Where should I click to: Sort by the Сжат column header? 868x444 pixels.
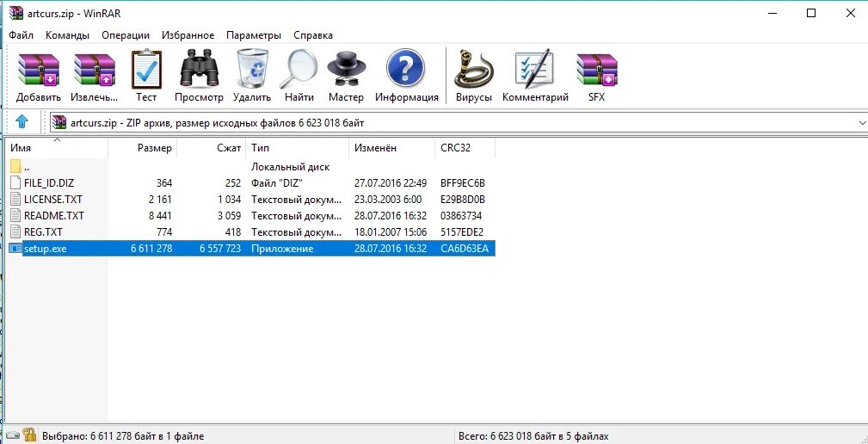[211, 148]
